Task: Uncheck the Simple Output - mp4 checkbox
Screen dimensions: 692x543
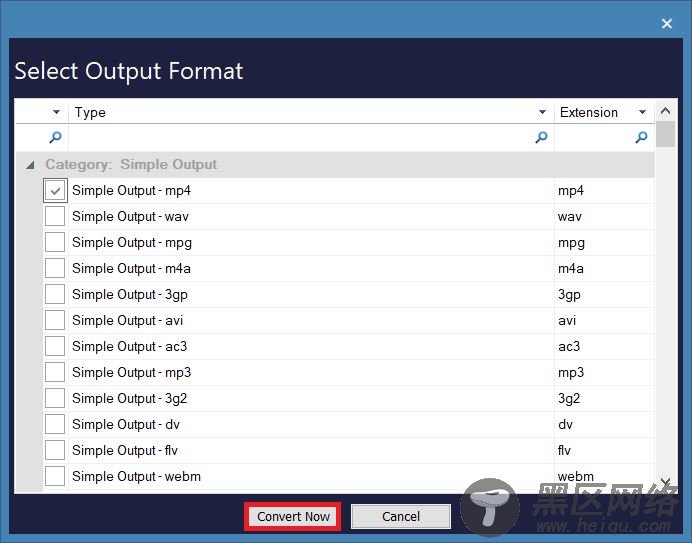Action: pos(55,191)
